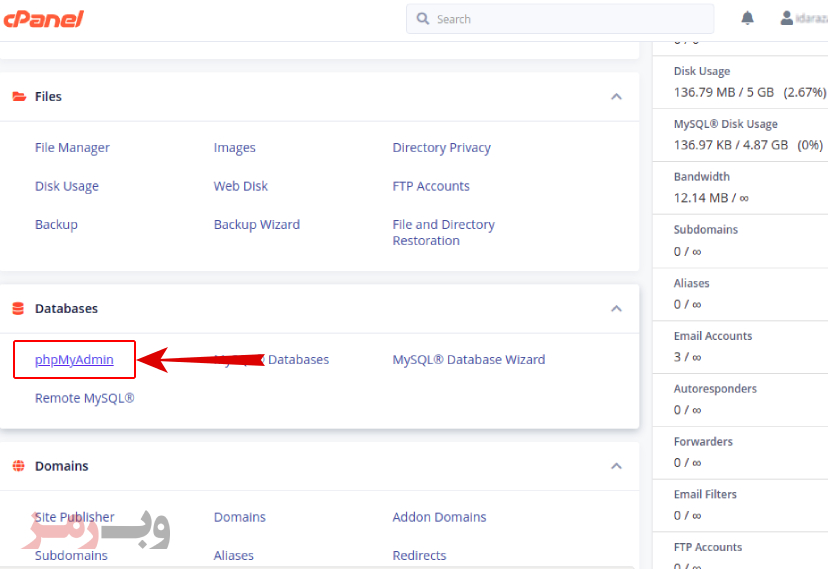Click the Files folder icon

point(19,97)
